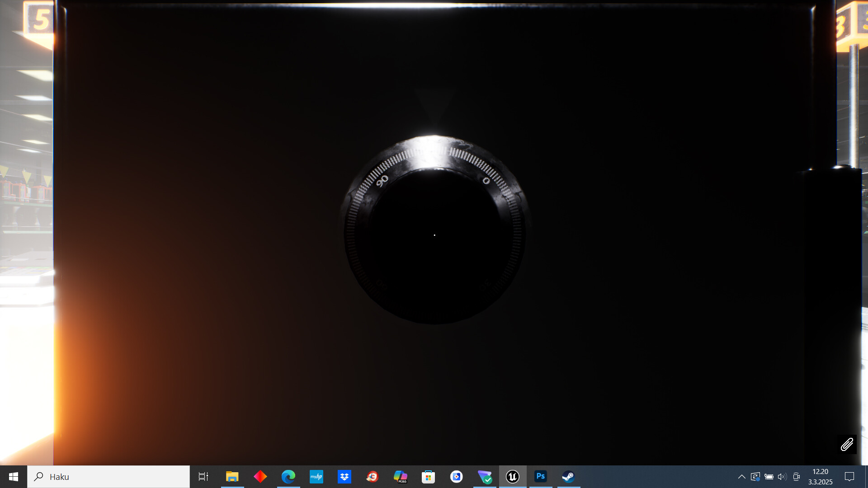Open Dropbox from the taskbar
This screenshot has height=488, width=868.
(344, 476)
